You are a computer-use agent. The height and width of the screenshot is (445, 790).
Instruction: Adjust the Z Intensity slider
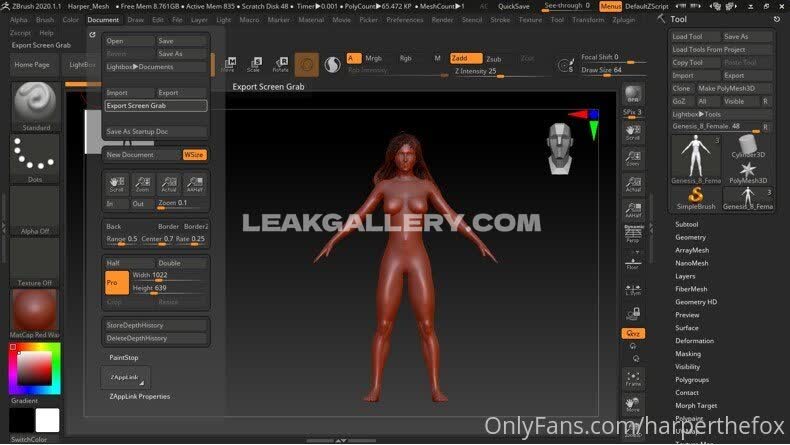point(501,72)
